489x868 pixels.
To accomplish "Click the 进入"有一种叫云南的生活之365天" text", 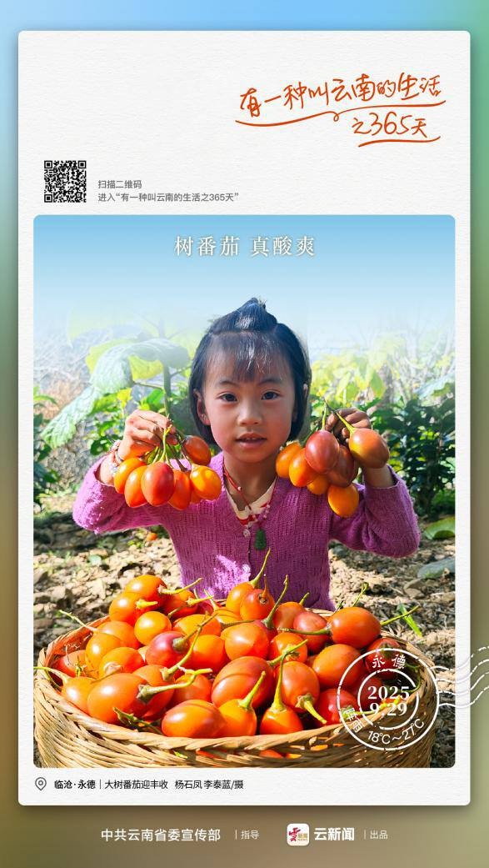I will point(168,197).
